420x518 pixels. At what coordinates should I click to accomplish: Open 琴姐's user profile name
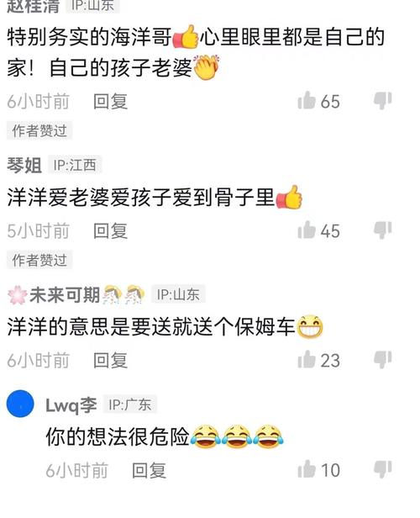pos(24,165)
